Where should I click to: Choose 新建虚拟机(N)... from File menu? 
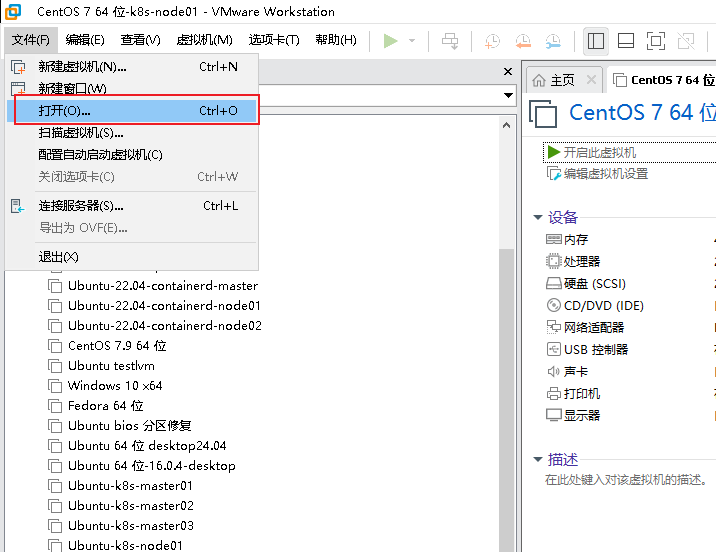(x=132, y=67)
